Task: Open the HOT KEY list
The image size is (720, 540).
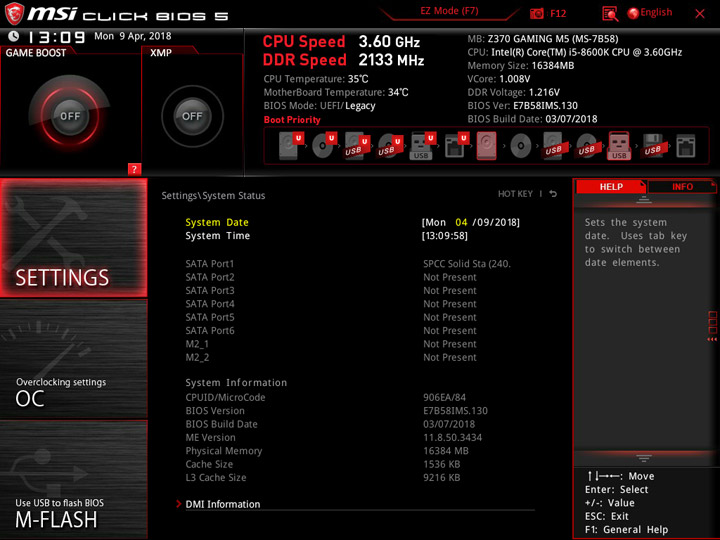Action: (515, 194)
